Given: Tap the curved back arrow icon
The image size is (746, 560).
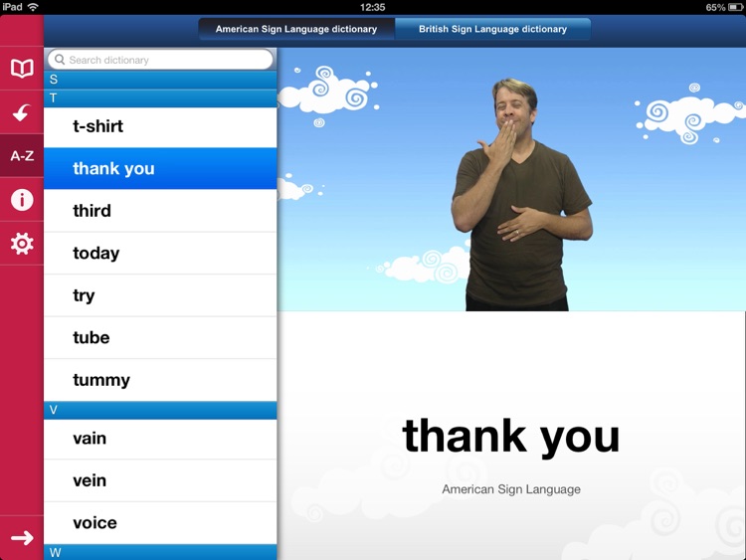Looking at the screenshot, I should (22, 112).
